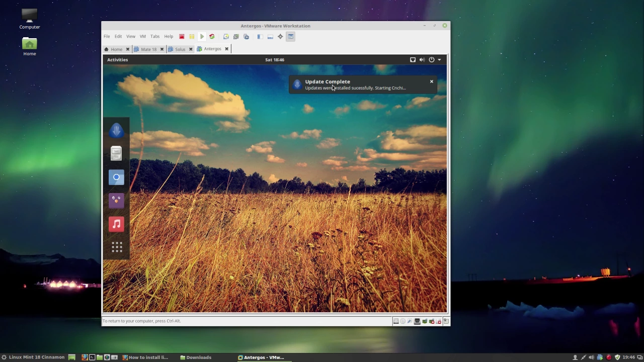Close the Solus tab
Screen dimensions: 644x362
[191, 49]
